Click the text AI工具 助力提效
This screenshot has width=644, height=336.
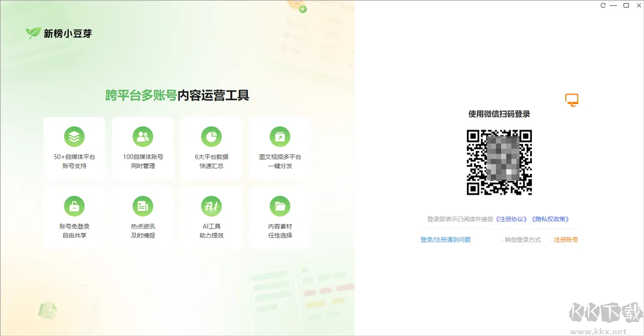[x=211, y=231]
